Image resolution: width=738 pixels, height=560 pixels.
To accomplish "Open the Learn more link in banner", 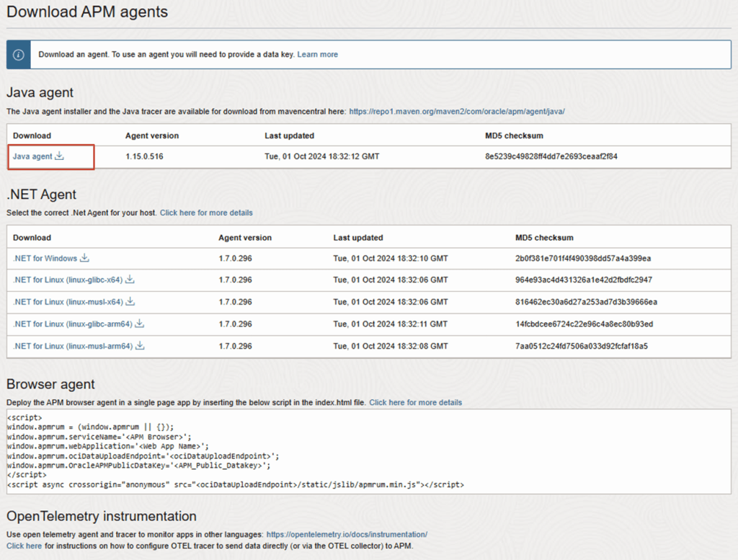I will (317, 55).
